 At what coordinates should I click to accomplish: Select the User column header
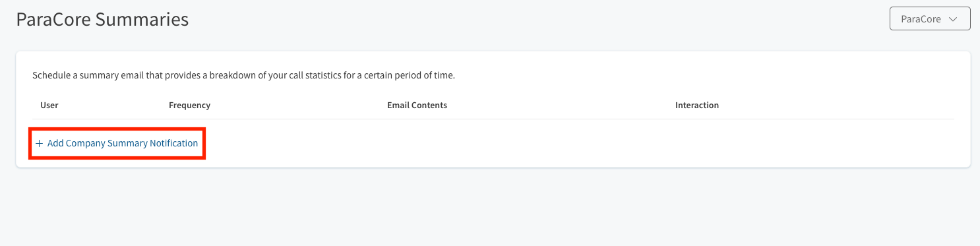(x=49, y=106)
